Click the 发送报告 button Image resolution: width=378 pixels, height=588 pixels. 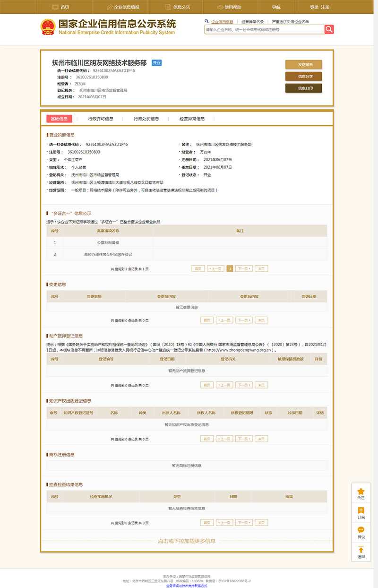[303, 64]
